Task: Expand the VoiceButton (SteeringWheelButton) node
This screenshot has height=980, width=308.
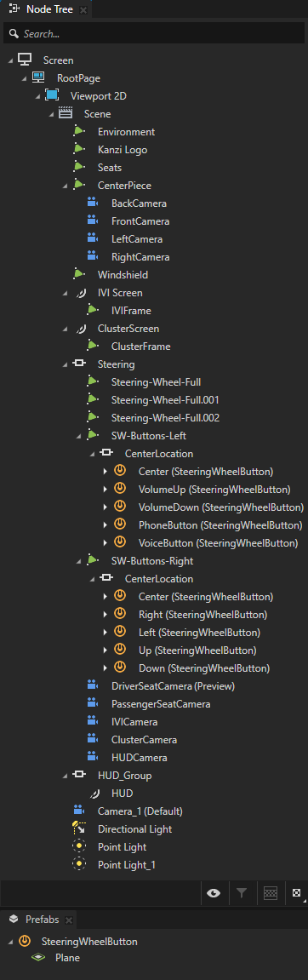Action: tap(106, 542)
